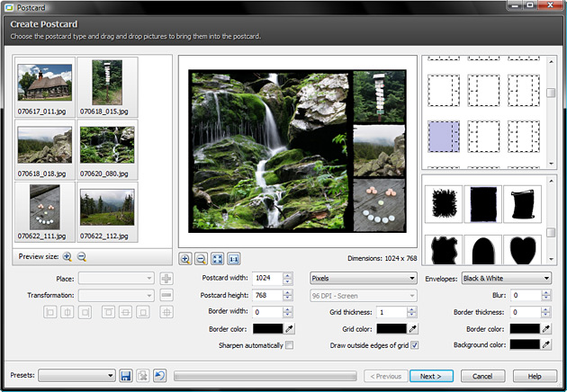The width and height of the screenshot is (567, 392).
Task: Center picture vertically
Action: tap(125, 312)
